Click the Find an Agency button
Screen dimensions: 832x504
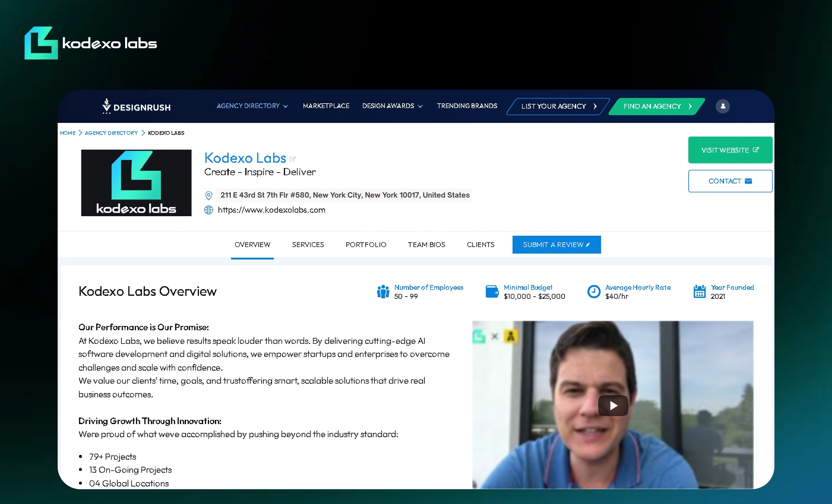657,106
